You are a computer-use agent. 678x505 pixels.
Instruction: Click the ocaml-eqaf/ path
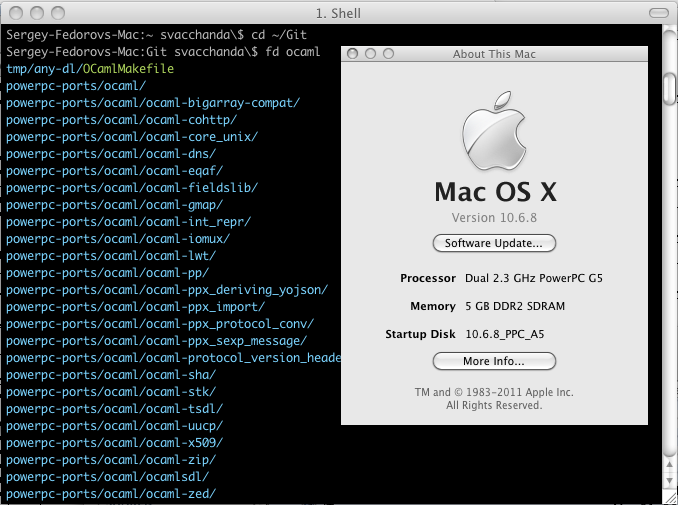115,171
